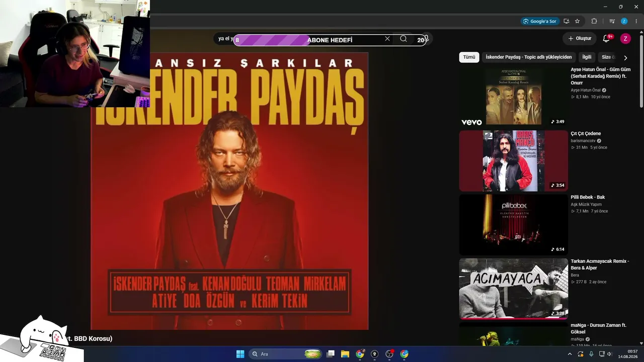The width and height of the screenshot is (644, 362).
Task: Open the Chrome extensions puzzle icon
Action: [594, 21]
